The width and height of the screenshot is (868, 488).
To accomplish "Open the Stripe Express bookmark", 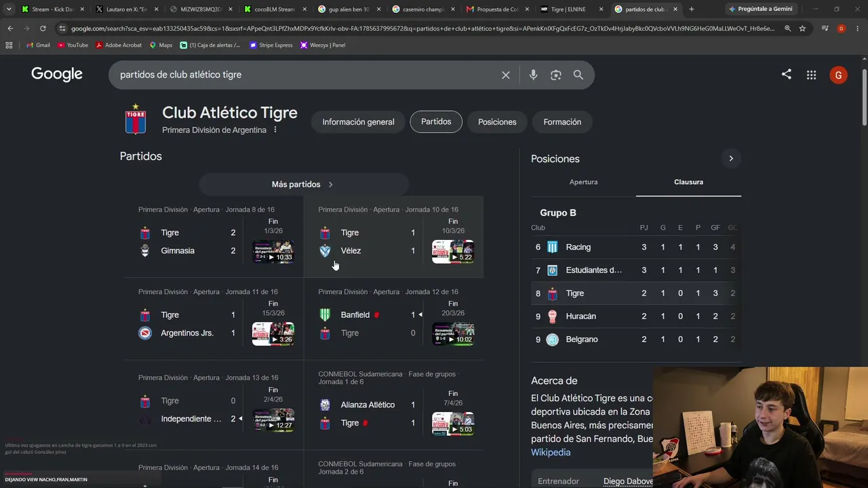I will point(271,45).
